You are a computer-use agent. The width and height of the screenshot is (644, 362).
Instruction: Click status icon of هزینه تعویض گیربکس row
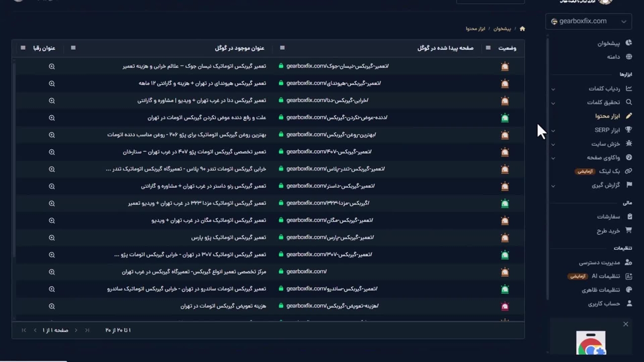(x=505, y=306)
